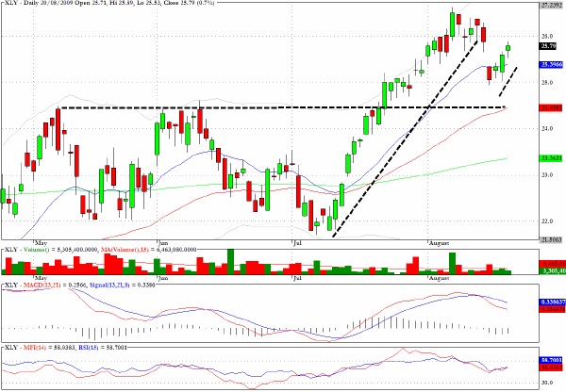This screenshot has height=392, width=566.
Task: Click the August label under volume panel
Action: pos(439,278)
